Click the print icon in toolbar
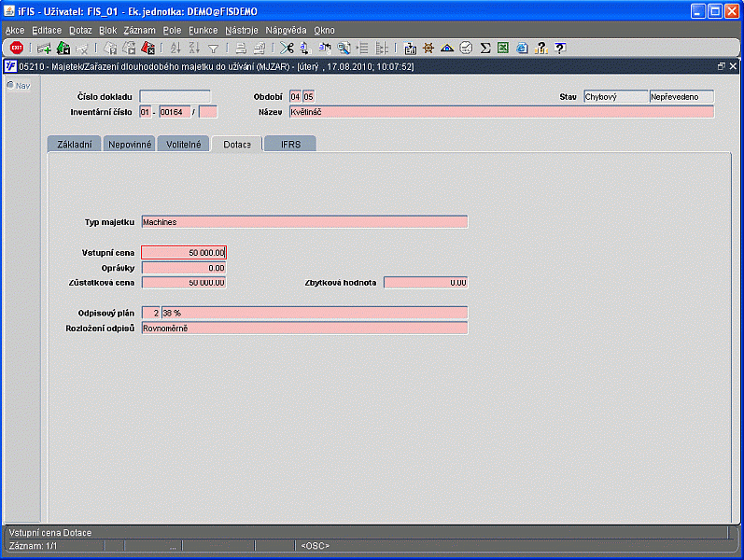 pyautogui.click(x=241, y=48)
